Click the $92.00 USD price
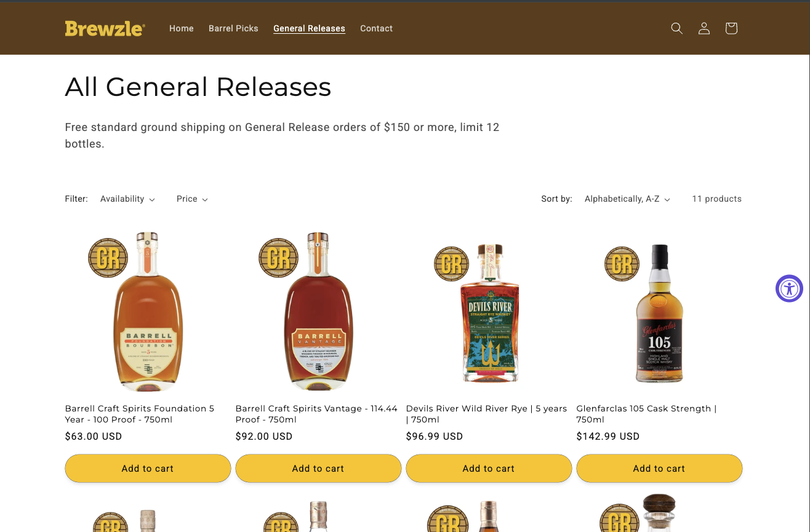The height and width of the screenshot is (532, 810). pos(264,437)
